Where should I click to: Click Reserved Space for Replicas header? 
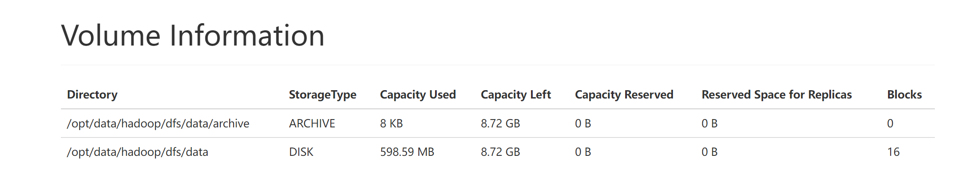click(x=777, y=95)
